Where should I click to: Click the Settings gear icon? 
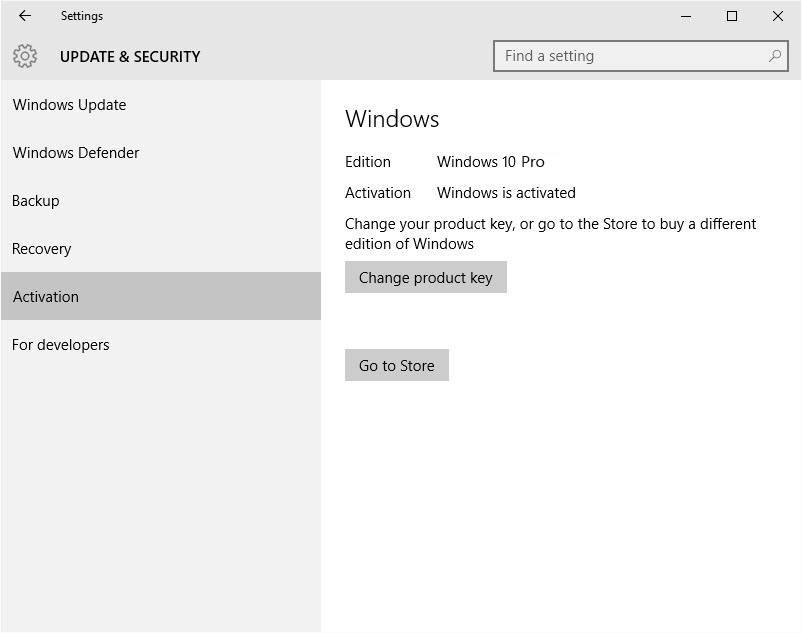[24, 56]
